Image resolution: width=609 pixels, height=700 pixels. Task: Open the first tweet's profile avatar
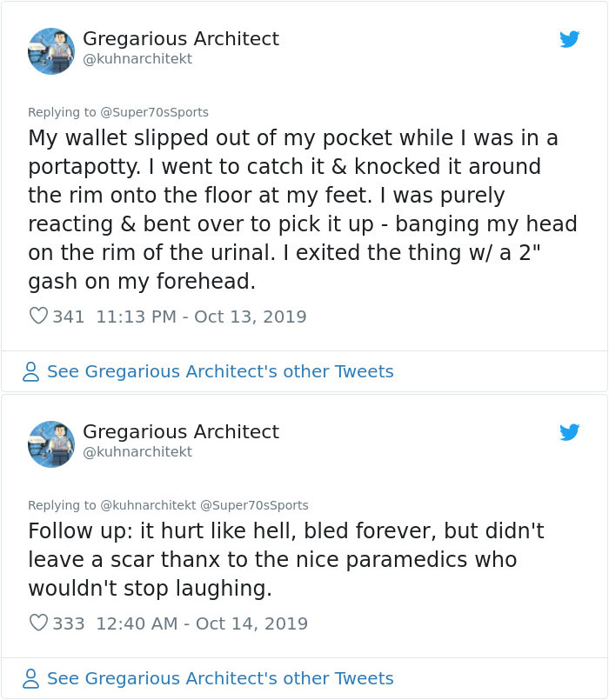pos(51,51)
